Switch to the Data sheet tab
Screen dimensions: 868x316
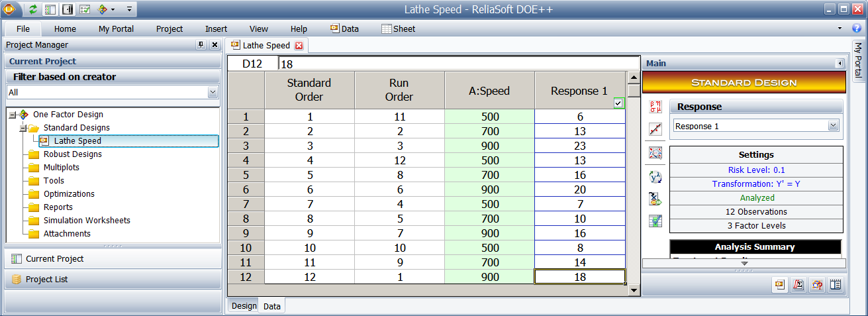tap(272, 306)
